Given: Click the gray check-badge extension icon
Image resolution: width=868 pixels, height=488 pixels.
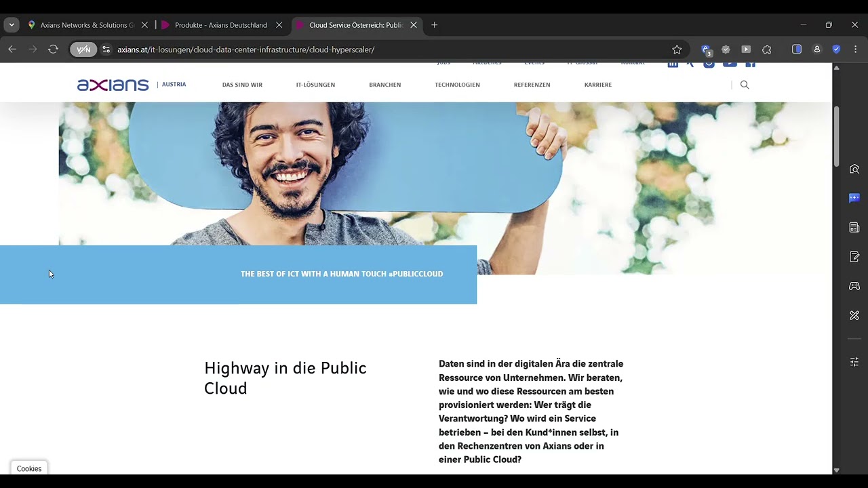Looking at the screenshot, I should [726, 49].
